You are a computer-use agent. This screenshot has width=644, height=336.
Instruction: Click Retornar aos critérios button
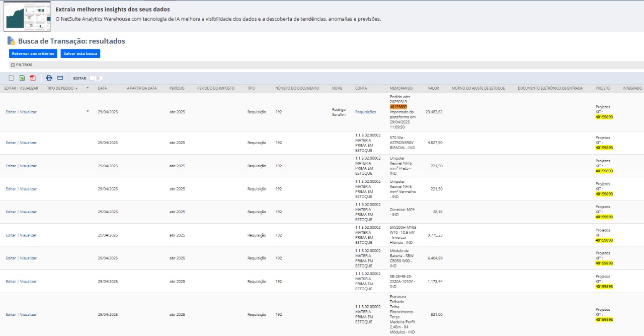tap(33, 53)
